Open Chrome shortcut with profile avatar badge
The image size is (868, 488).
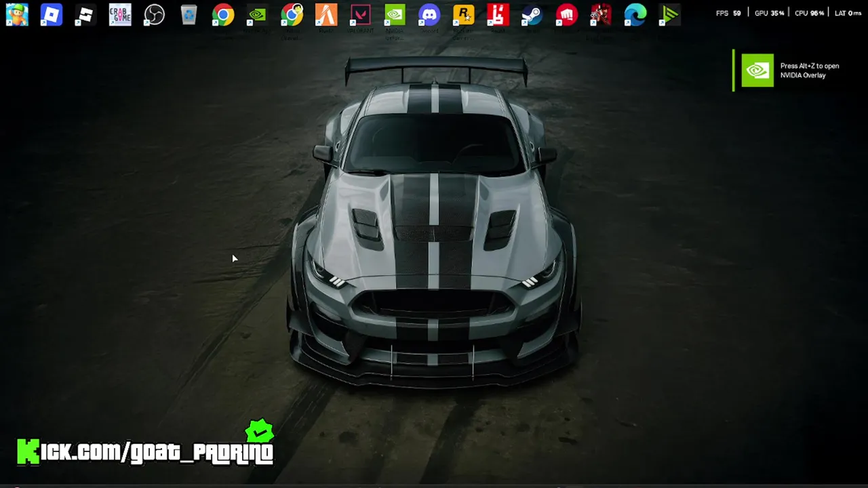click(x=292, y=14)
